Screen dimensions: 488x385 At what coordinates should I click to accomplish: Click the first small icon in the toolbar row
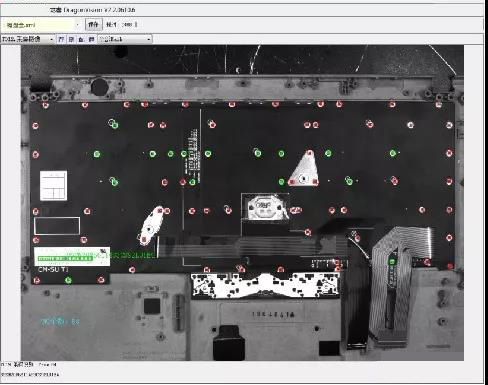(x=61, y=39)
